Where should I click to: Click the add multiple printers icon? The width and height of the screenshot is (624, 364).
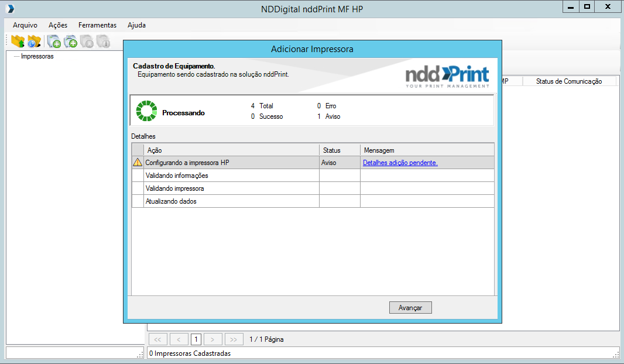pyautogui.click(x=71, y=41)
